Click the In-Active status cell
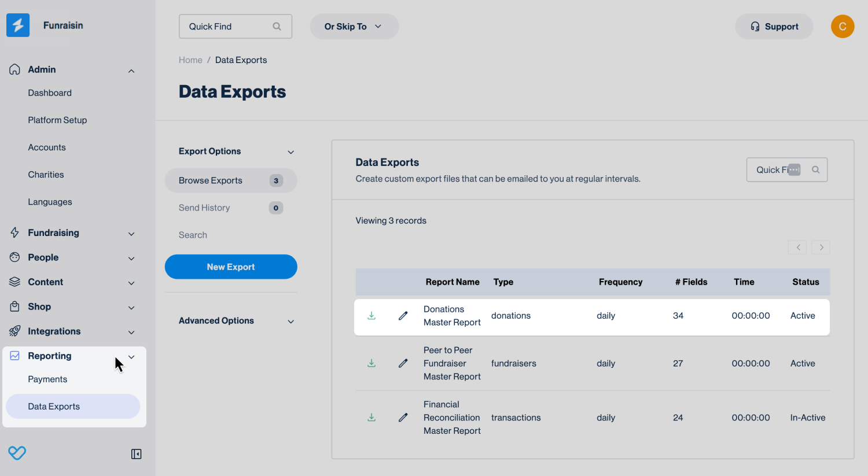Viewport: 868px width, 476px height. pyautogui.click(x=808, y=418)
